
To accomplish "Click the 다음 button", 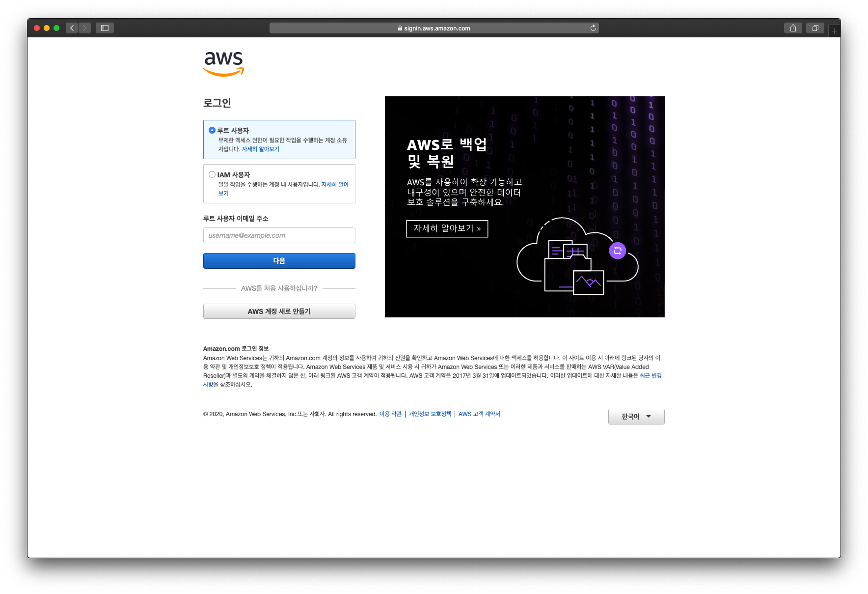I will click(279, 261).
